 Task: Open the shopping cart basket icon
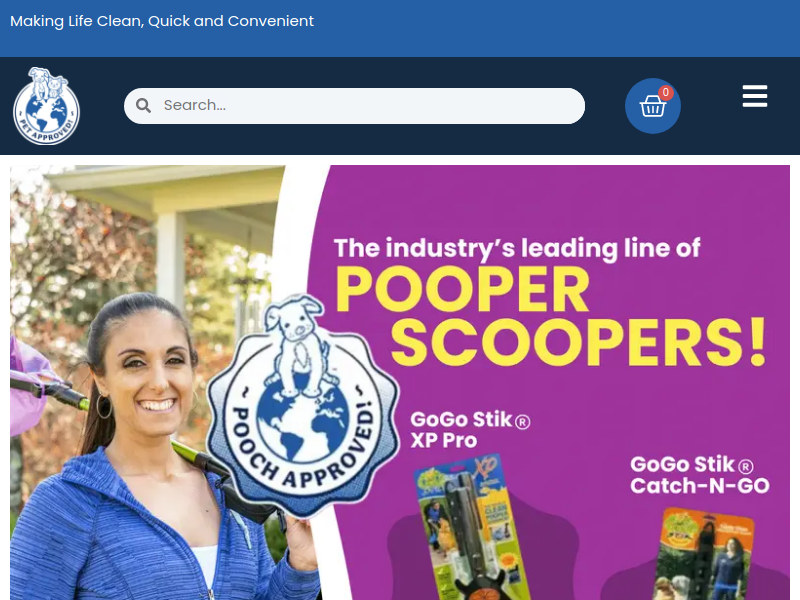(653, 106)
